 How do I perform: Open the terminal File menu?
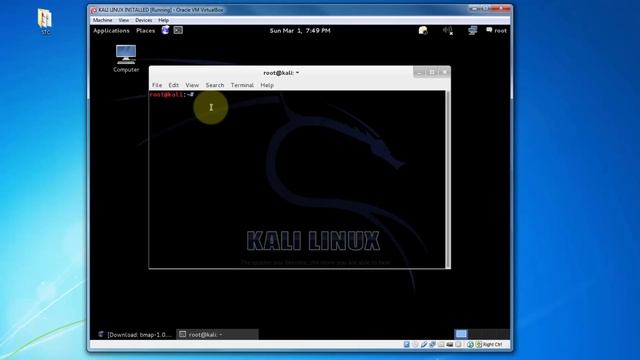157,85
